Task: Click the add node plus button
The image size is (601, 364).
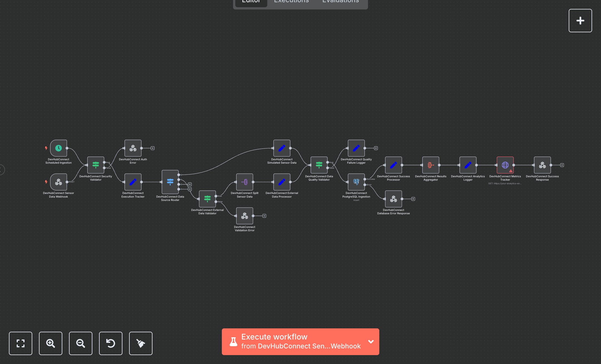Action: tap(580, 20)
